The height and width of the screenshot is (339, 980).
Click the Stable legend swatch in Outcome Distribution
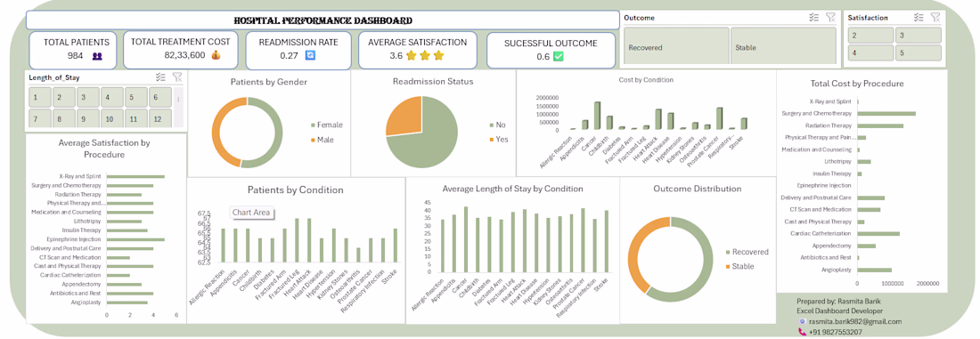(728, 267)
